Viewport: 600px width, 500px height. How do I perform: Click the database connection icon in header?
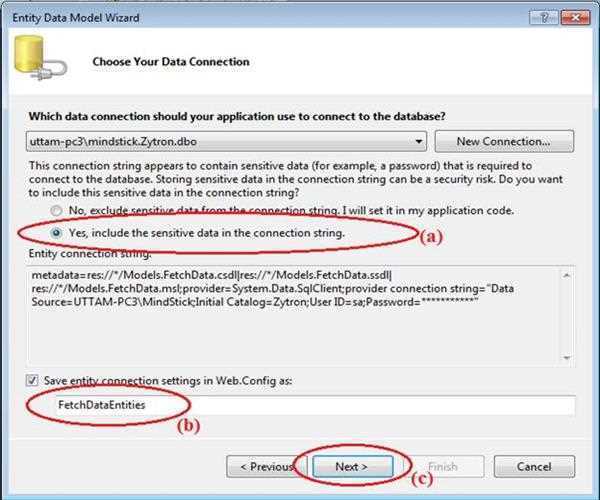[x=36, y=62]
